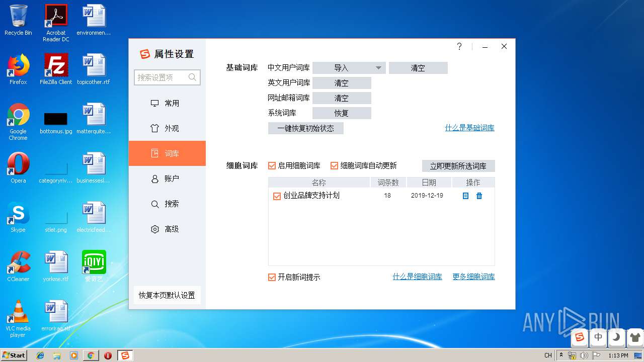Open the Start menu
This screenshot has height=362, width=644.
[x=14, y=355]
